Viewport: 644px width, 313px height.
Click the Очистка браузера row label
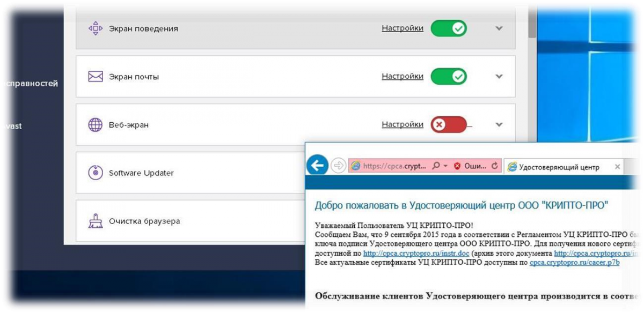click(144, 221)
